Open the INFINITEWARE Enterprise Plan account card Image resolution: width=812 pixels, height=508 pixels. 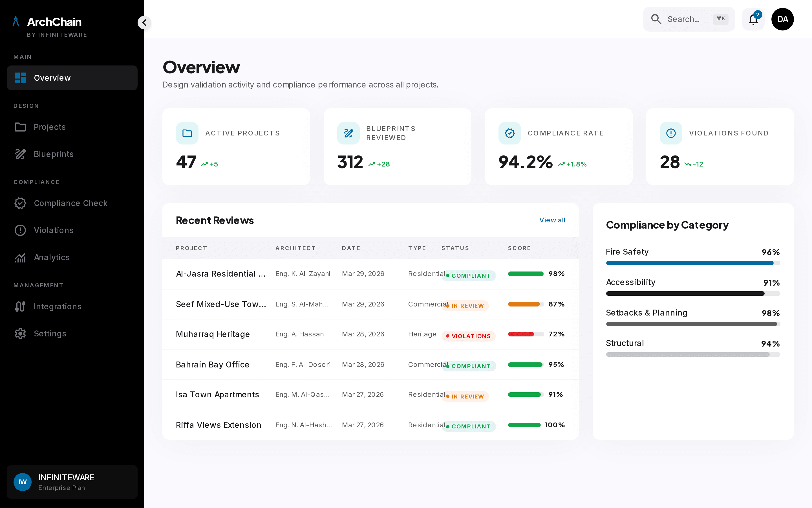pyautogui.click(x=72, y=482)
